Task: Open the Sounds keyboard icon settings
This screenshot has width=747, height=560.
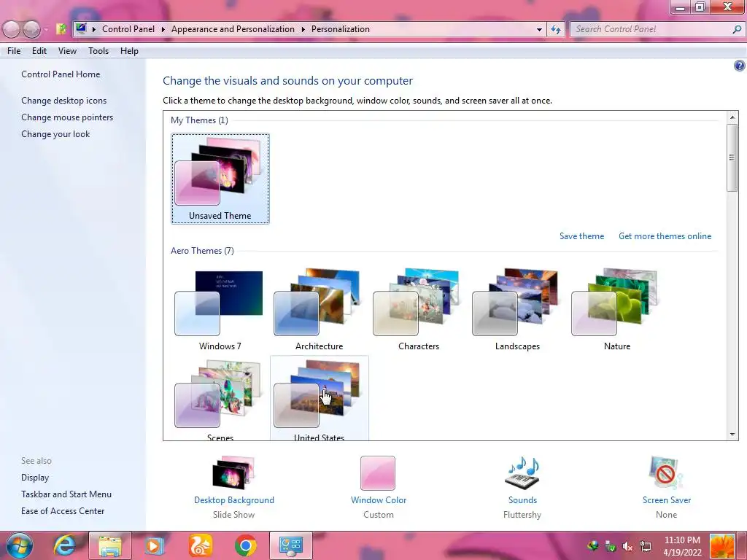Action: click(522, 472)
